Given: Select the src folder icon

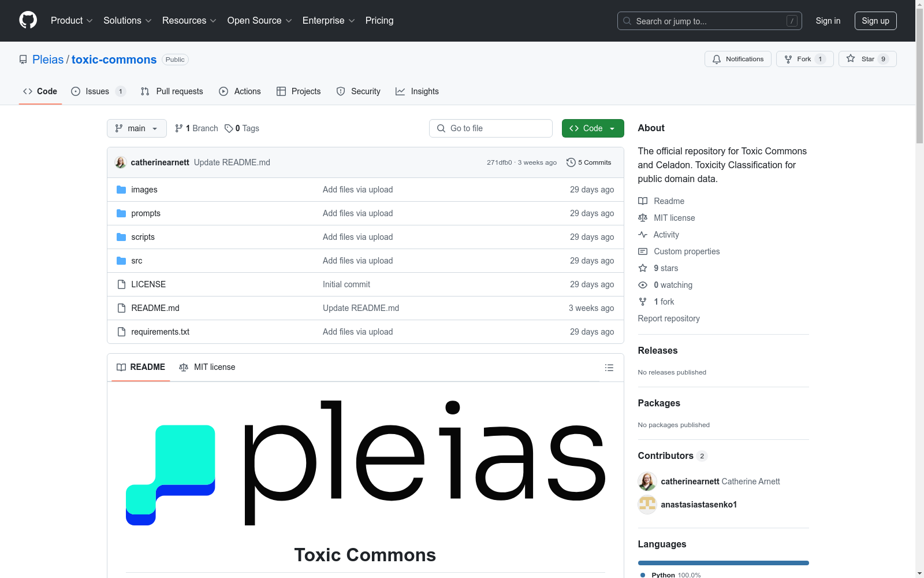Looking at the screenshot, I should (x=121, y=261).
